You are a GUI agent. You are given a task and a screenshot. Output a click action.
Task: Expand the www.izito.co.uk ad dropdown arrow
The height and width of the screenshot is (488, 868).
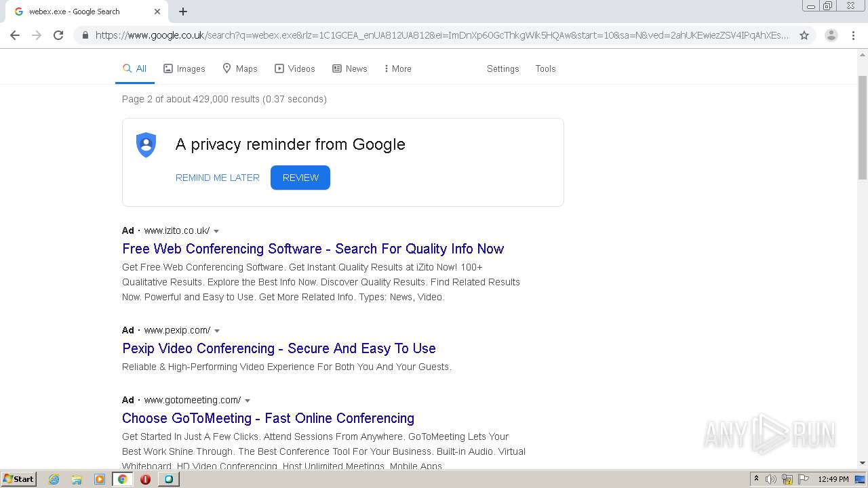216,231
